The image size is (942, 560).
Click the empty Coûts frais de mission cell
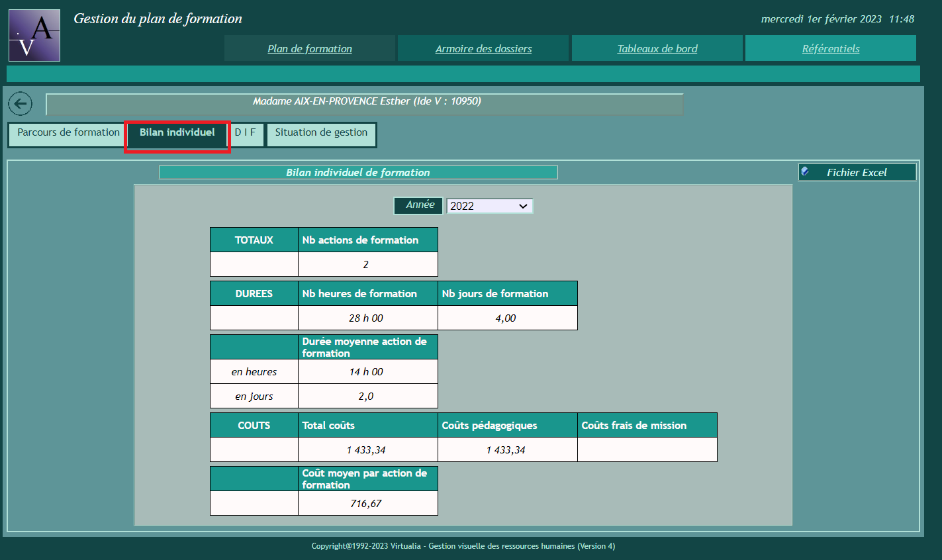[647, 449]
